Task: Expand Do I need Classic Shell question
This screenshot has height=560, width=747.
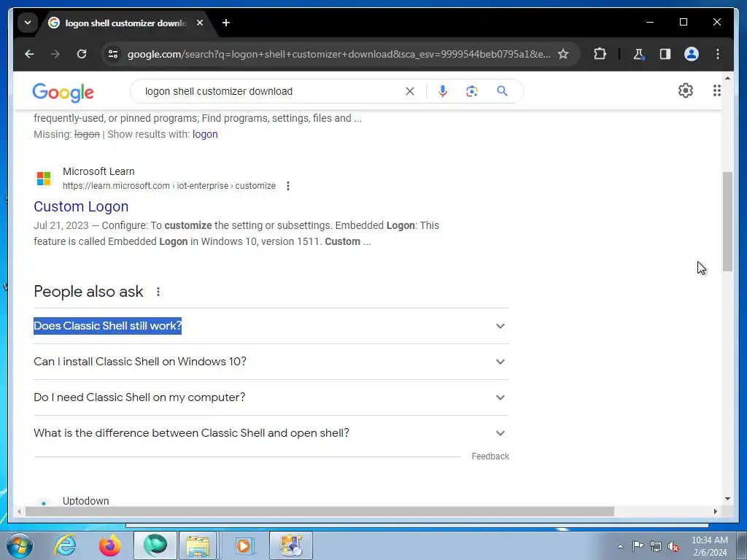Action: [x=271, y=397]
